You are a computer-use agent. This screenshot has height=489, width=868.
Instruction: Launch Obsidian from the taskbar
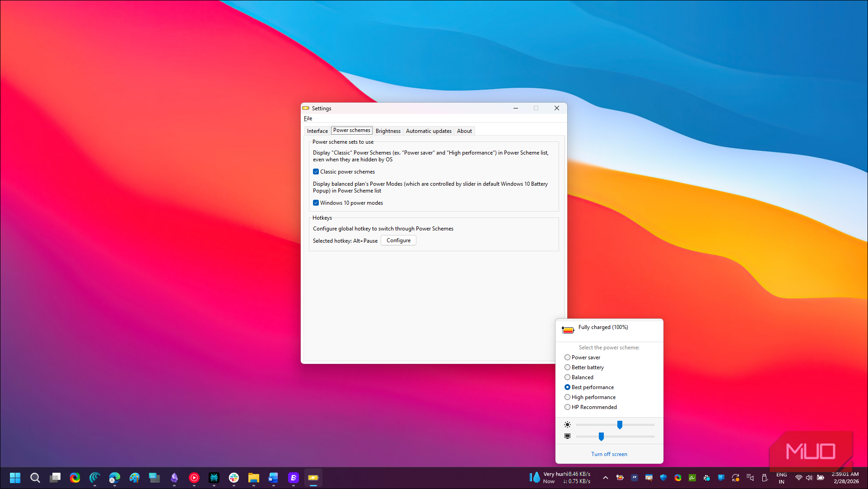(x=174, y=478)
